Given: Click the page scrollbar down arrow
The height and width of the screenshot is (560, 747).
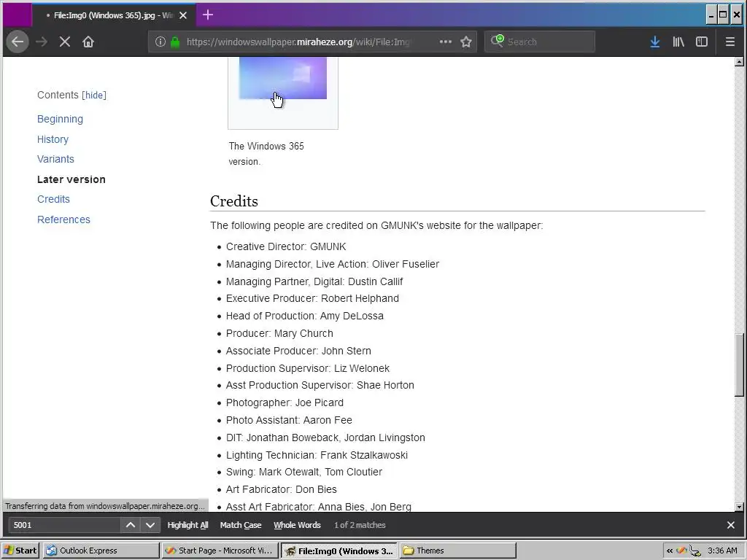Looking at the screenshot, I should click(739, 507).
